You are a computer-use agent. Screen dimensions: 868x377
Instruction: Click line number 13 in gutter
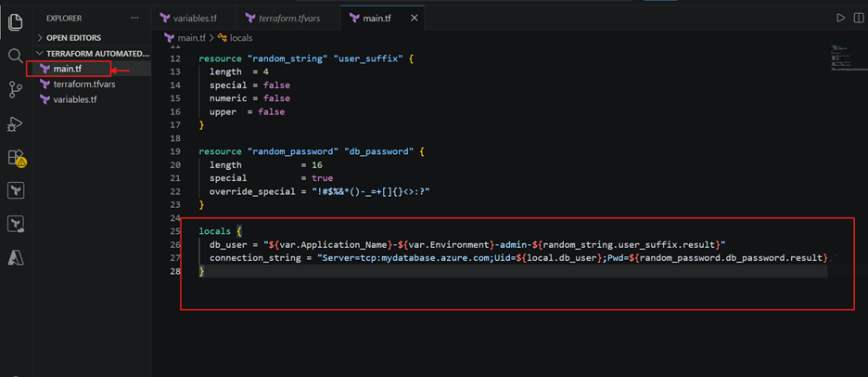(175, 72)
